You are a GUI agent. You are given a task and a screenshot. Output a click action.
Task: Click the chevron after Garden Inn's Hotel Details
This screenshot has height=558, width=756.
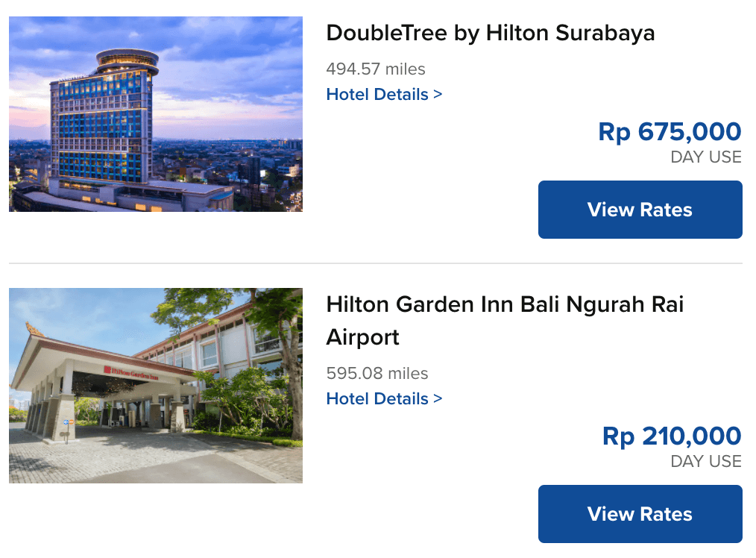point(438,398)
